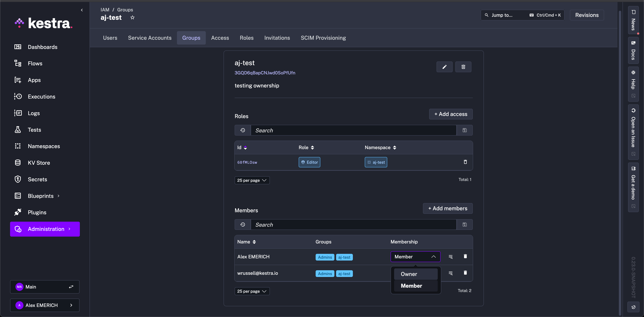Image resolution: width=644 pixels, height=317 pixels.
Task: Click the trash icon beside group title
Action: click(463, 67)
